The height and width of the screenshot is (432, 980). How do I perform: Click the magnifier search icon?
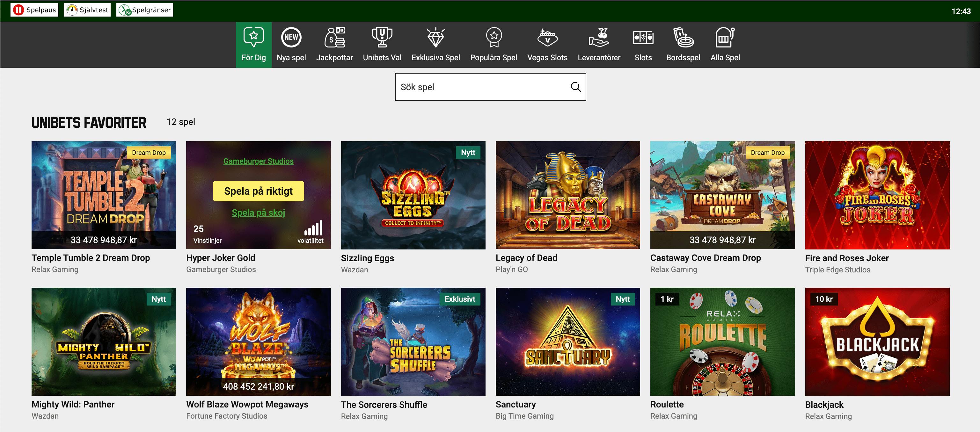(x=575, y=87)
